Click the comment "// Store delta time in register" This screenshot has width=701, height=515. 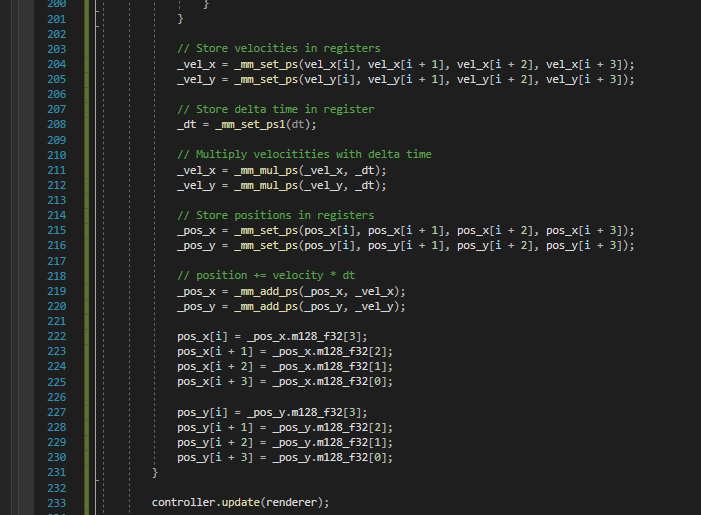(276, 110)
